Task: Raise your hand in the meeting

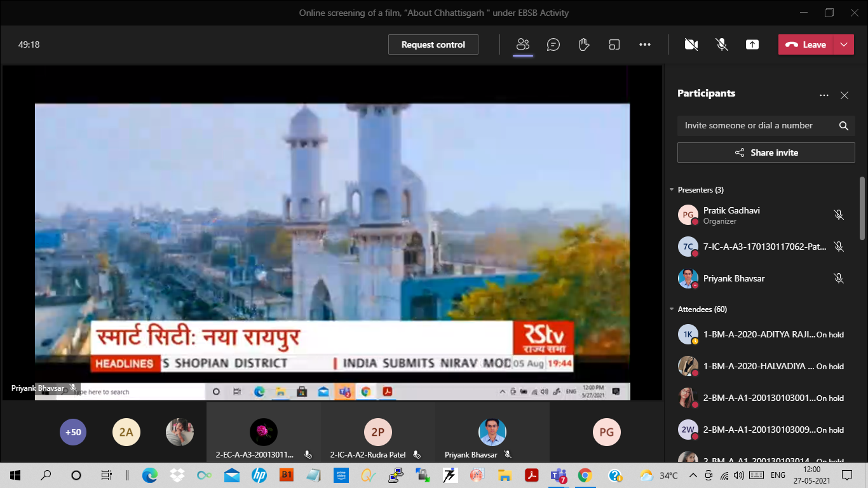Action: click(584, 44)
